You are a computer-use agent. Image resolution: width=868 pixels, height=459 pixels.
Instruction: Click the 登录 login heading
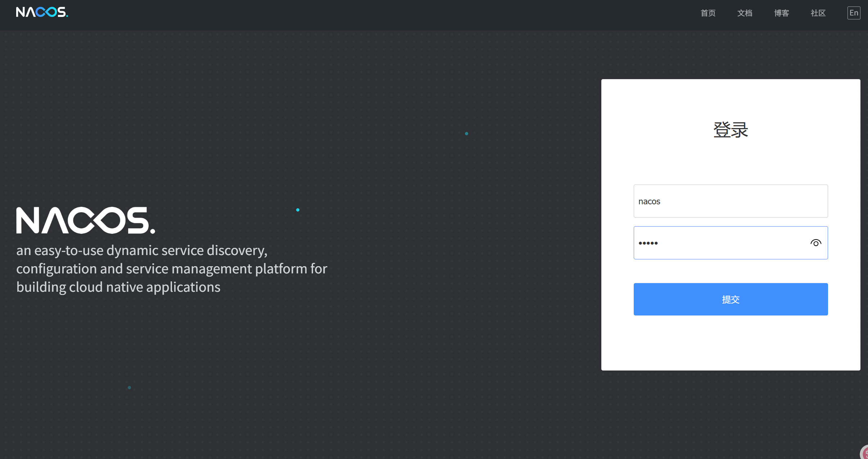[731, 130]
